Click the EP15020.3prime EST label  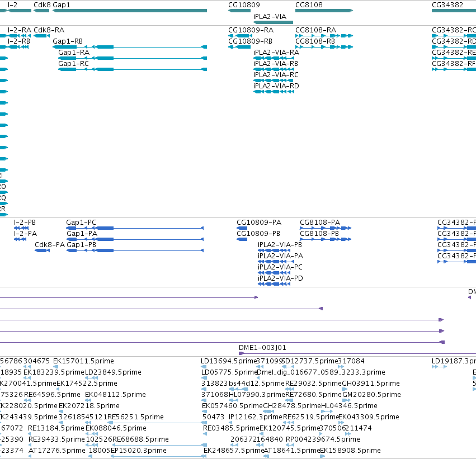(x=139, y=451)
